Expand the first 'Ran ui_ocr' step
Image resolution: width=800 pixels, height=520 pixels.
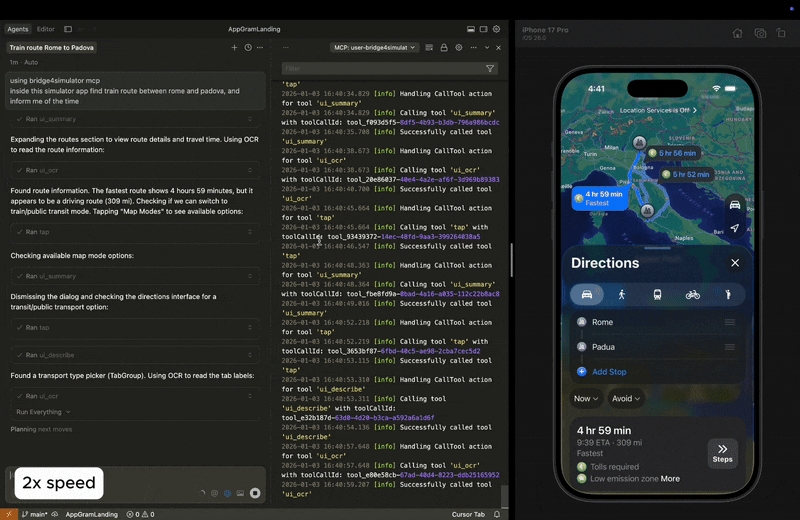pos(135,170)
